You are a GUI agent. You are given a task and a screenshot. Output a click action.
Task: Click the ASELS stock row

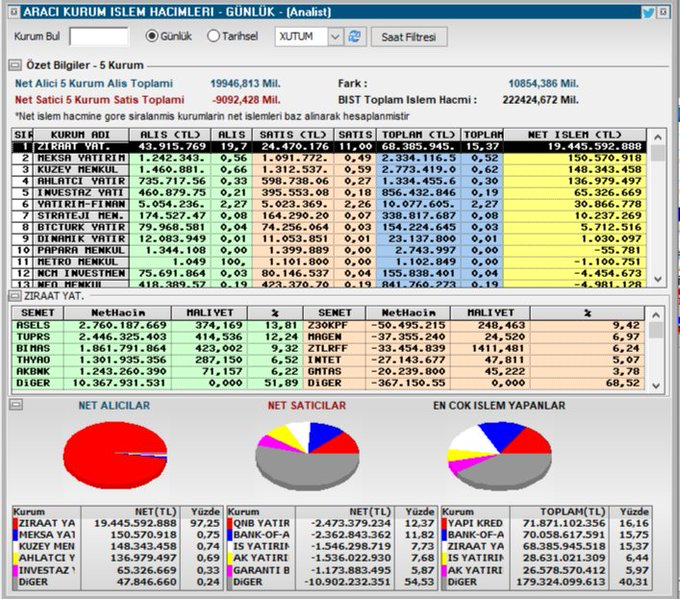(157, 325)
